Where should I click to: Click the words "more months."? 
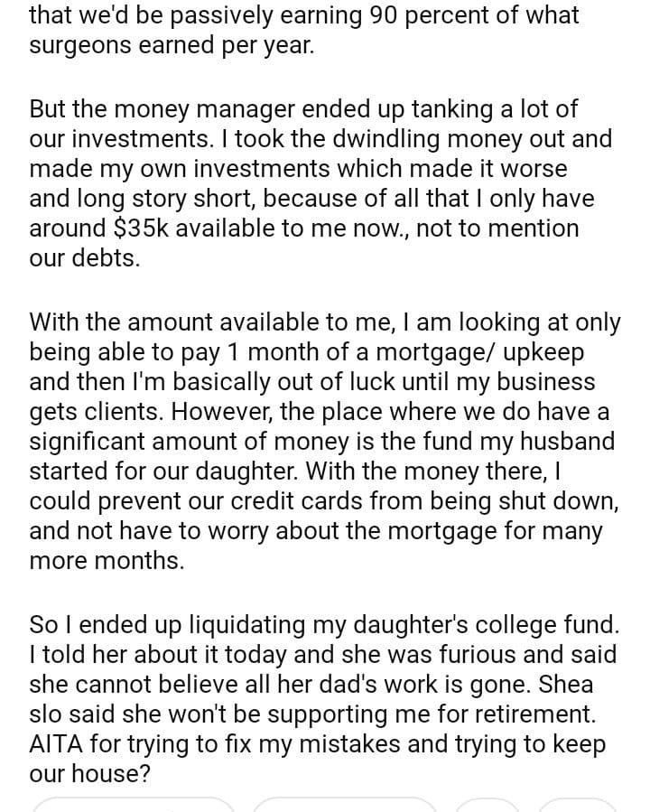[x=107, y=560]
